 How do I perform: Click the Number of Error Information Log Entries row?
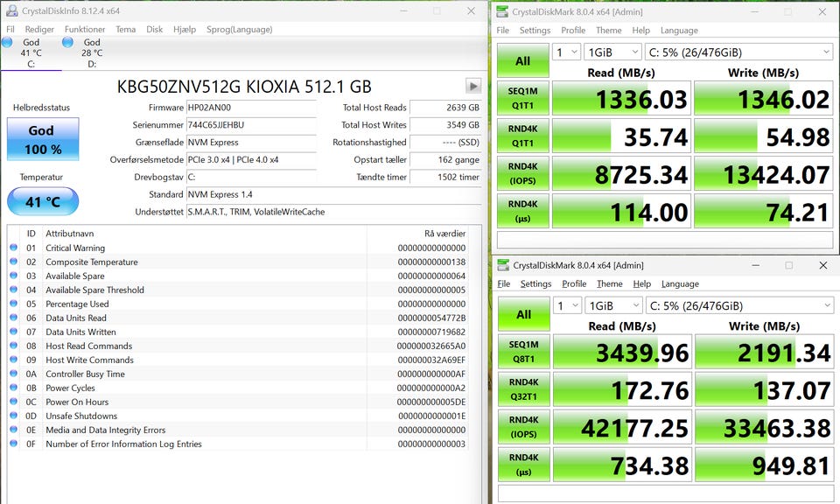point(238,444)
